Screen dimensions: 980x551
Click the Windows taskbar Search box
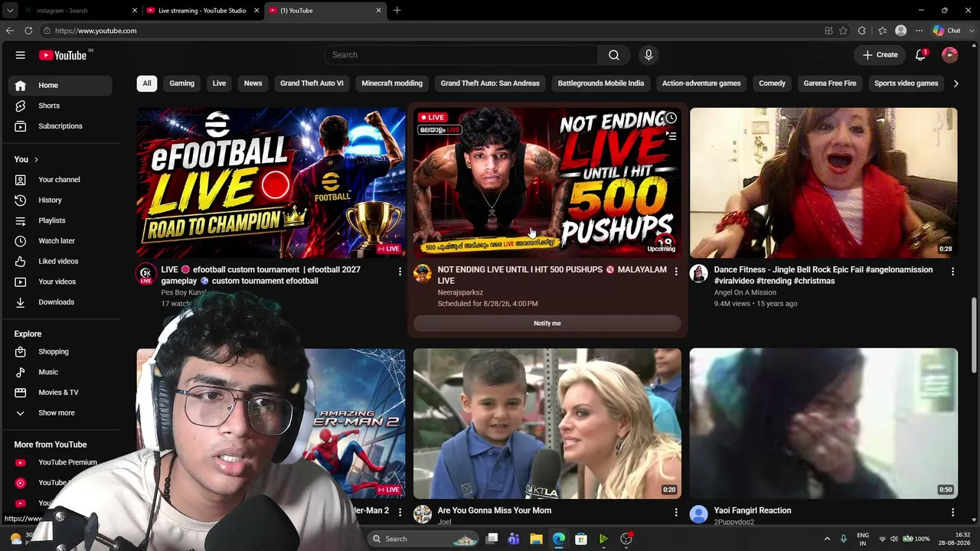click(426, 539)
